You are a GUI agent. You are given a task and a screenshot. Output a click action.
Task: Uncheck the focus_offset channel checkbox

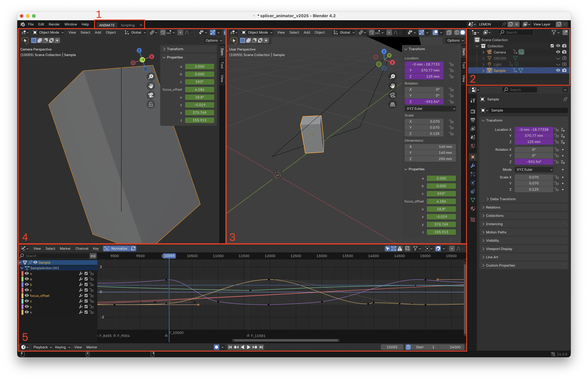(x=86, y=296)
